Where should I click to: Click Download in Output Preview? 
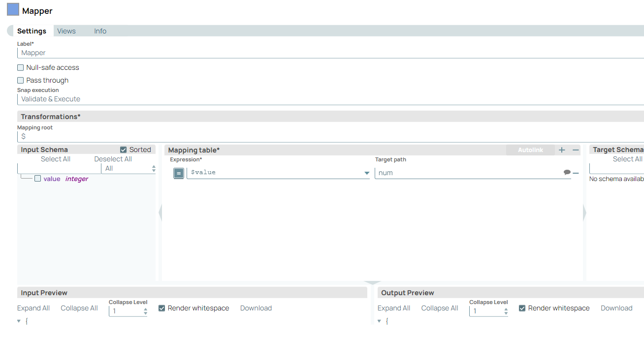click(616, 308)
